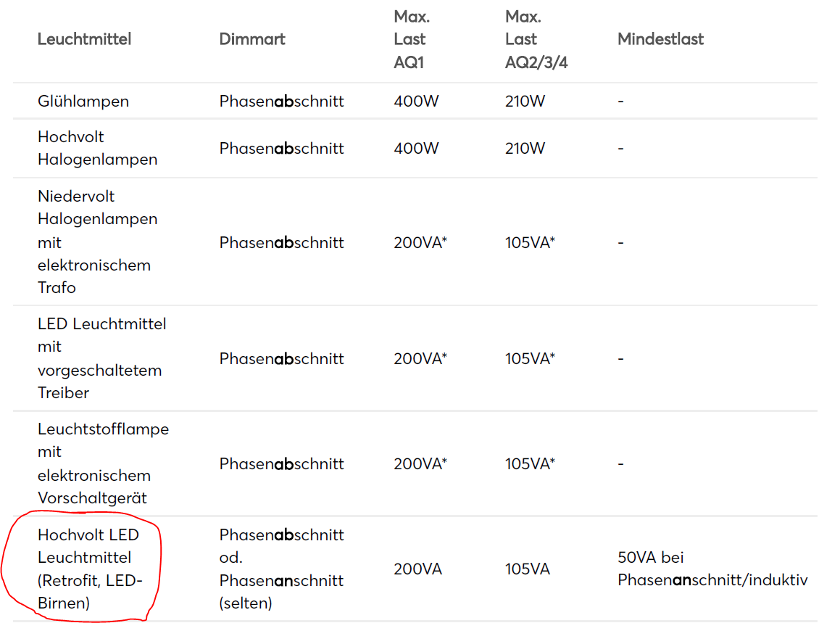Click the Phasenabschnitt od. Phasenanschnitt (selten) cell
840x623 pixels.
(x=281, y=569)
